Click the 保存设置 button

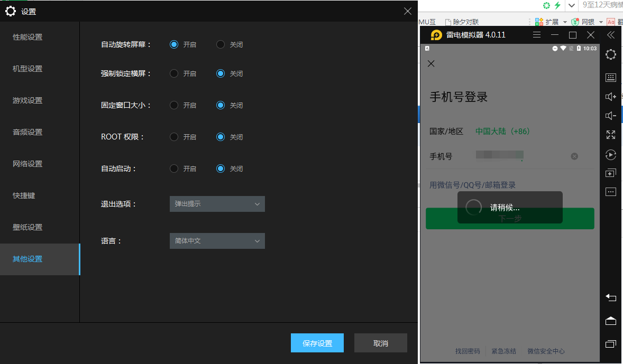tap(317, 343)
